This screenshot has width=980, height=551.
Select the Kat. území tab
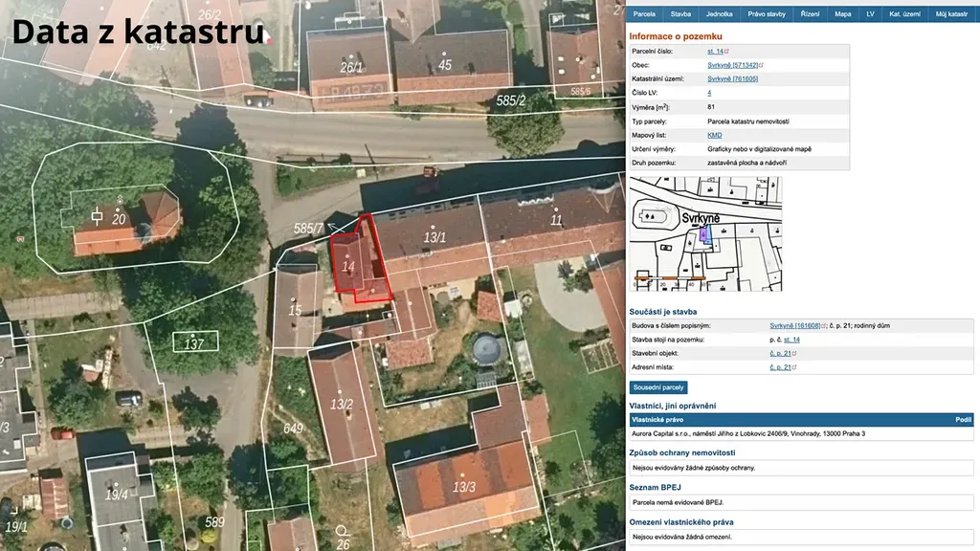click(x=904, y=14)
